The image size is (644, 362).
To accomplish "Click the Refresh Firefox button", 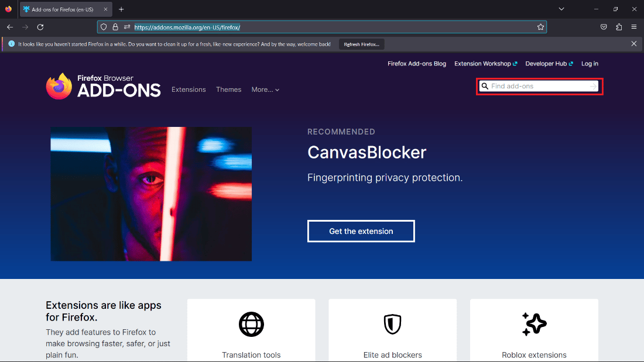I will click(x=361, y=44).
